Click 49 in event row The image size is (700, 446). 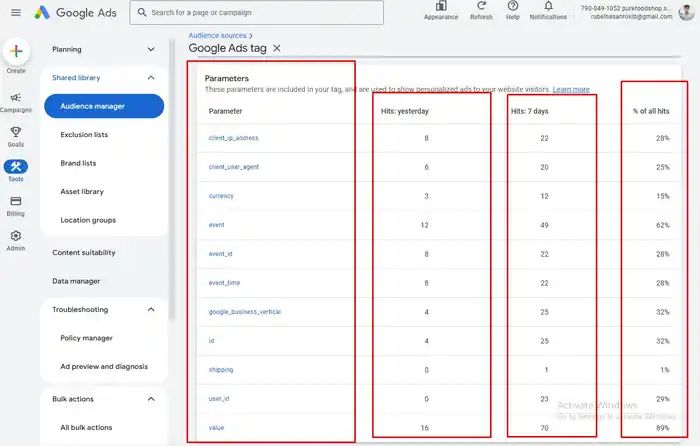coord(544,225)
